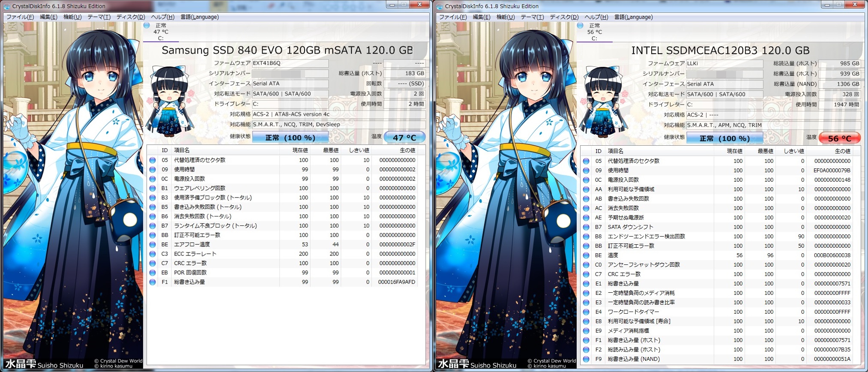Click status orb for Intel row E2 メディア消耗
Image resolution: width=868 pixels, height=372 pixels.
(586, 293)
